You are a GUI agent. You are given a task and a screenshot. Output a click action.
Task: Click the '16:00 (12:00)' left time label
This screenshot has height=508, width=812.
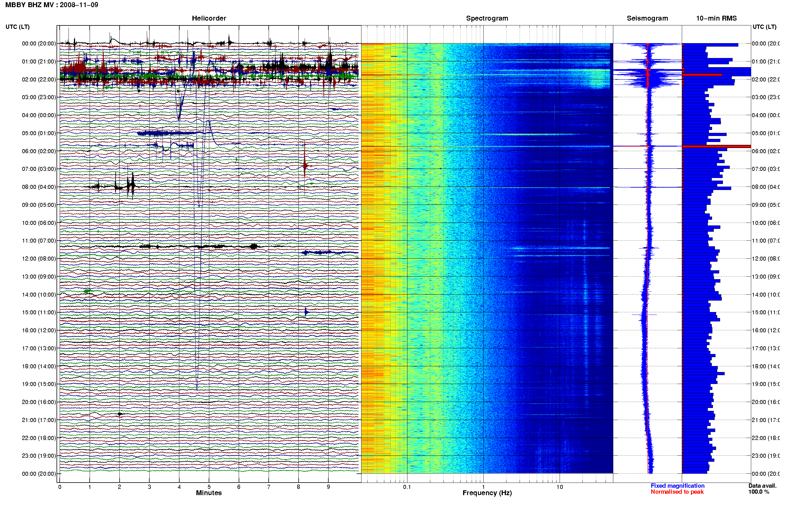(39, 331)
